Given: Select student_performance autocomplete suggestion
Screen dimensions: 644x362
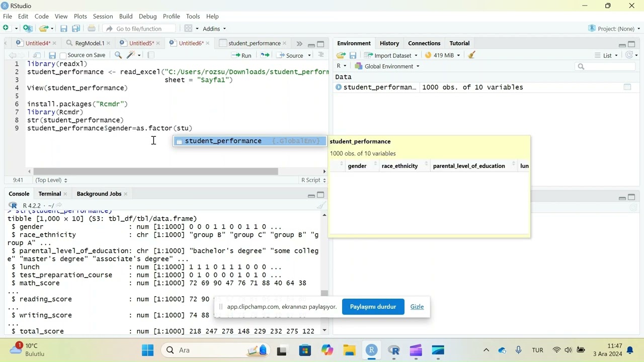Looking at the screenshot, I should click(250, 141).
